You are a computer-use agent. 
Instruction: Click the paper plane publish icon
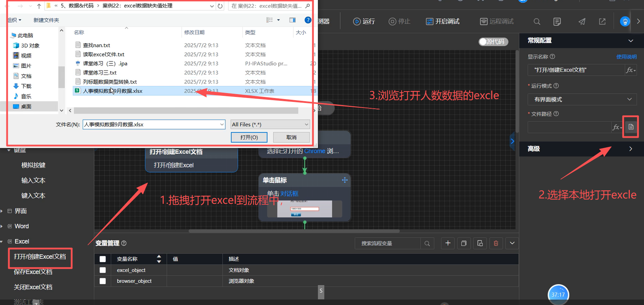click(582, 22)
